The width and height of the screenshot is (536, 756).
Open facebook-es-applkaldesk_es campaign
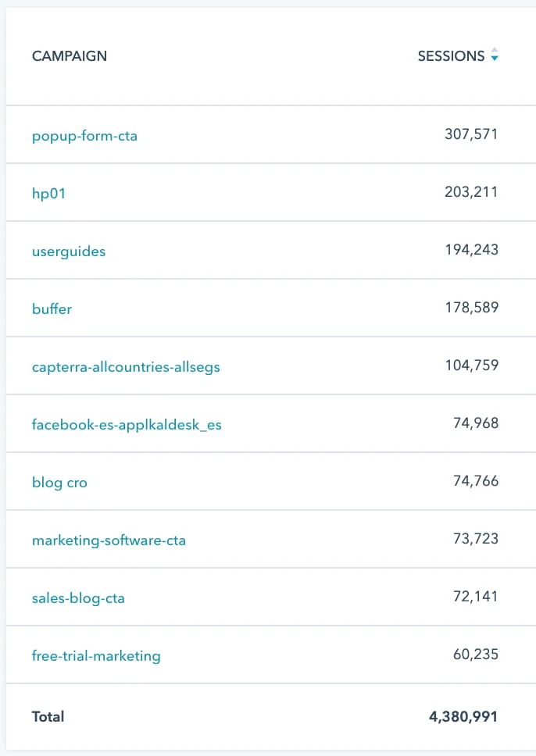pyautogui.click(x=127, y=425)
